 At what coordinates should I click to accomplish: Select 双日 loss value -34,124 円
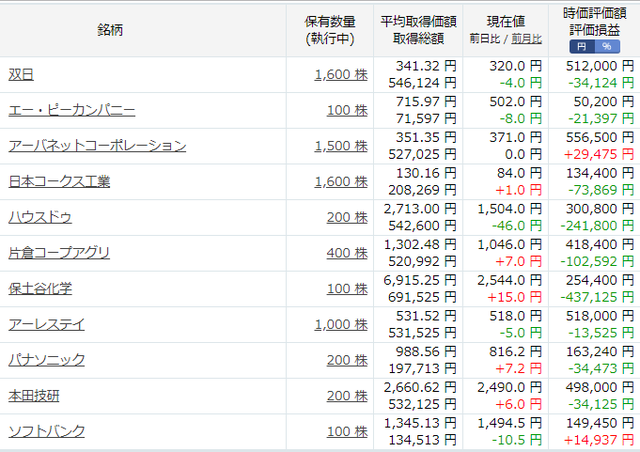(x=601, y=83)
